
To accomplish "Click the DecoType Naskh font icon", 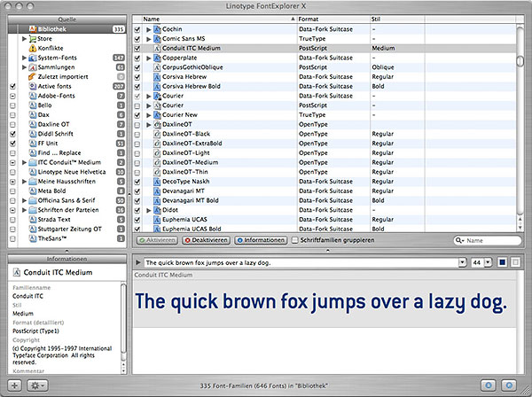I will point(157,182).
